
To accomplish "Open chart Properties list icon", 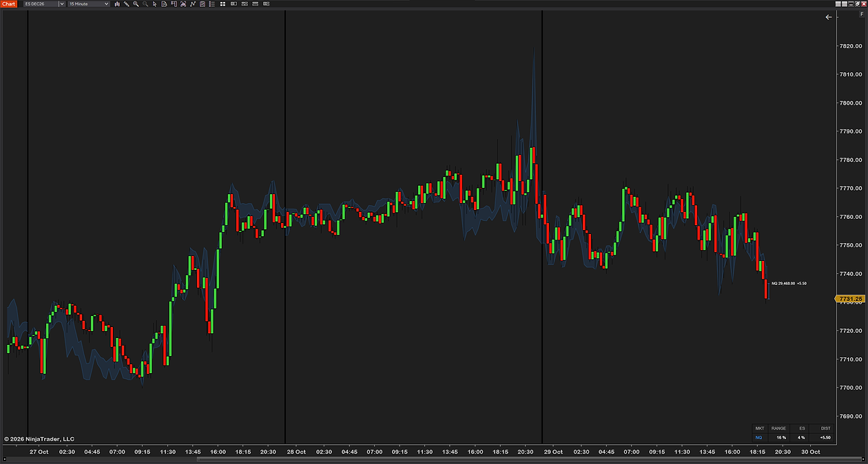I will [x=211, y=4].
